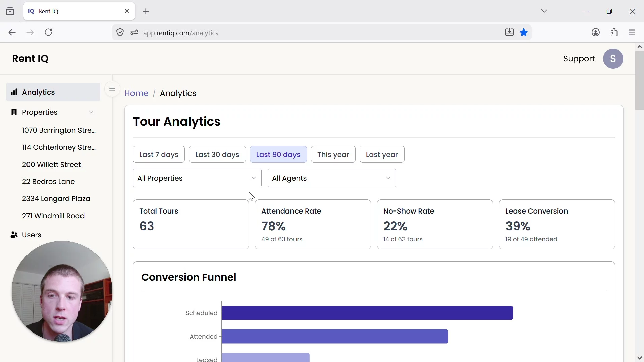Click the Analytics breadcrumb text

[178, 93]
